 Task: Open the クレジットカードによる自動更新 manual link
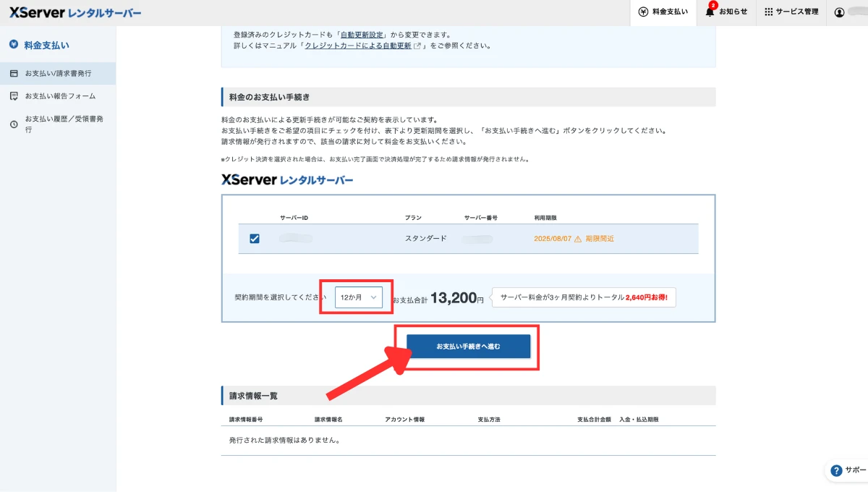358,46
